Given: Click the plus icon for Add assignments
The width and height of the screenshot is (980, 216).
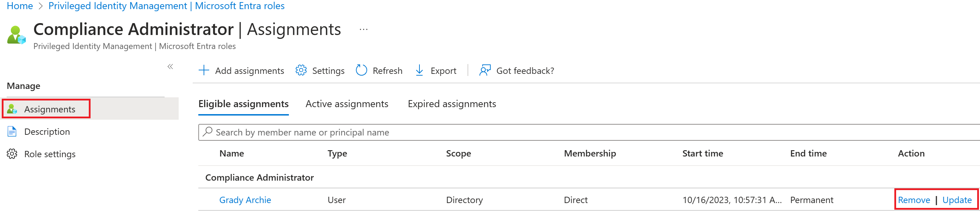Looking at the screenshot, I should tap(204, 71).
